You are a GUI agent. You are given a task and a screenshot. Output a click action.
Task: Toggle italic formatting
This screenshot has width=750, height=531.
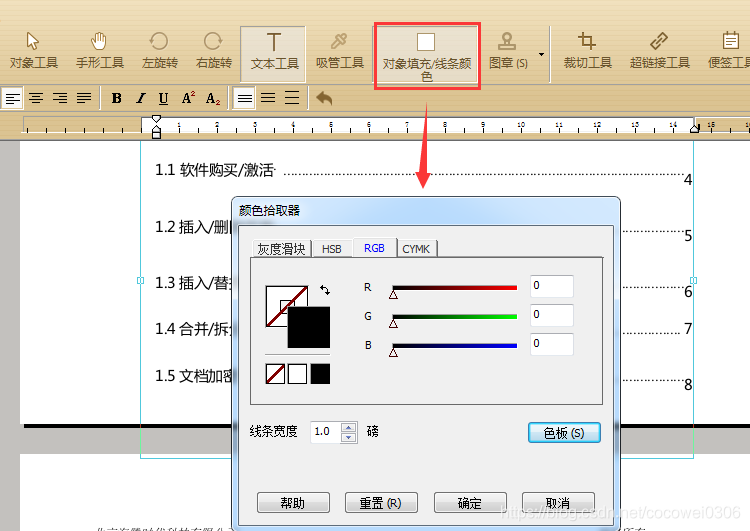click(140, 99)
